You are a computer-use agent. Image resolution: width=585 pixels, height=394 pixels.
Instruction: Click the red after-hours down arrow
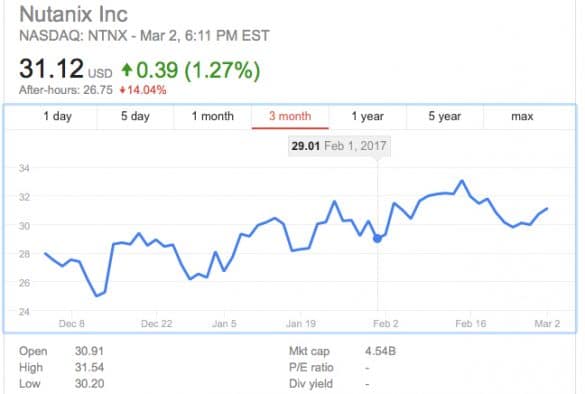click(x=122, y=90)
